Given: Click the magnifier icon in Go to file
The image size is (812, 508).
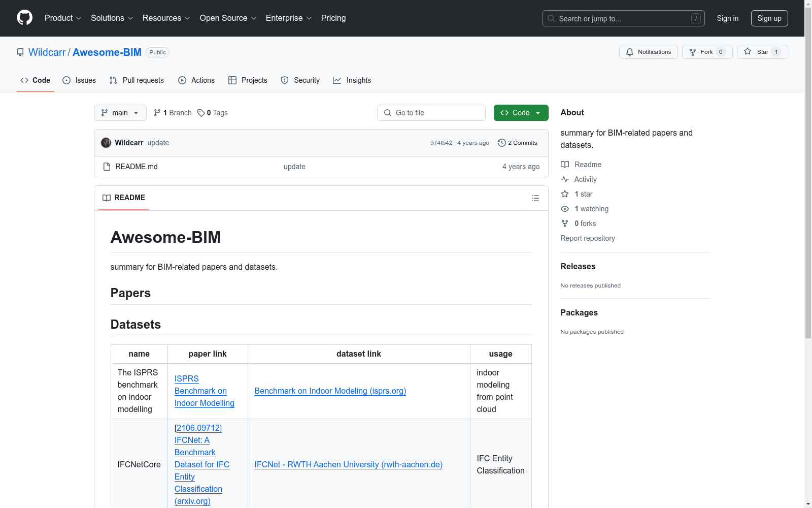Looking at the screenshot, I should (388, 113).
